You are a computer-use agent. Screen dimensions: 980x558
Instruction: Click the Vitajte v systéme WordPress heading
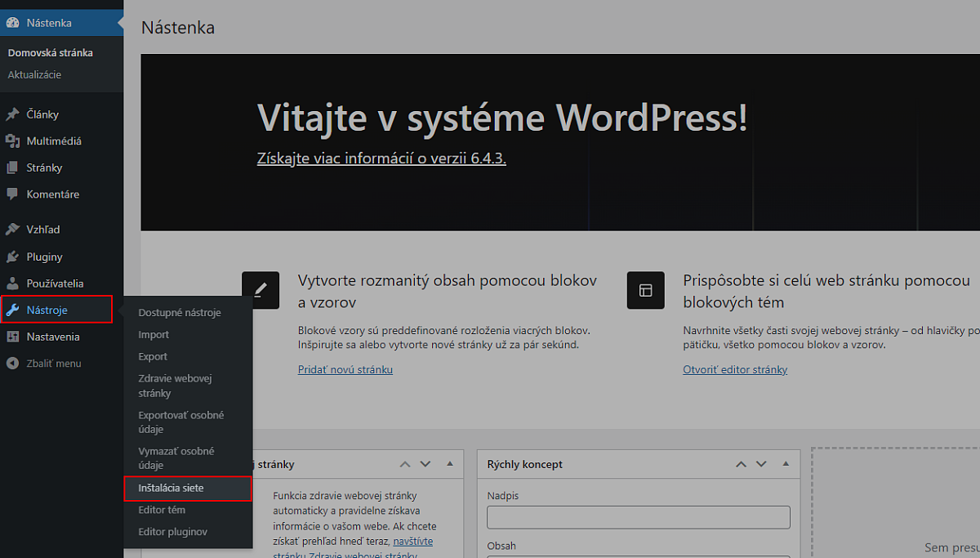(x=502, y=118)
